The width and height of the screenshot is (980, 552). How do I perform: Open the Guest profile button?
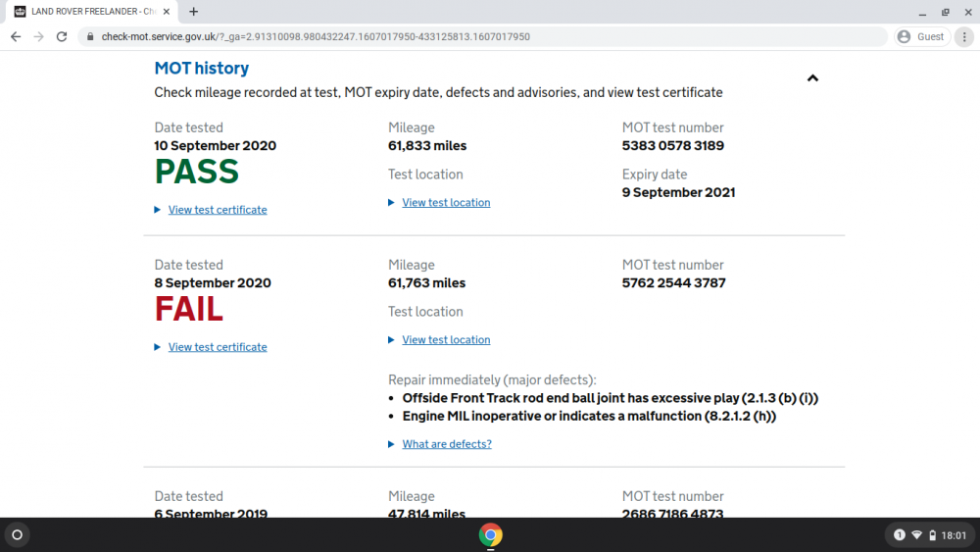[922, 37]
